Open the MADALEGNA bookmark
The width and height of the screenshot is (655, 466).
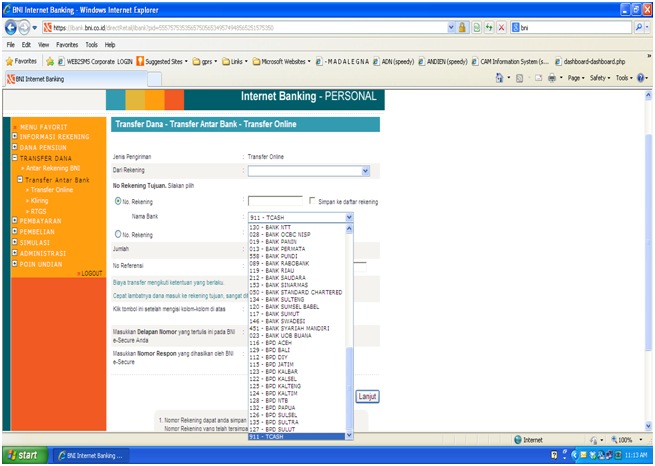tap(342, 62)
